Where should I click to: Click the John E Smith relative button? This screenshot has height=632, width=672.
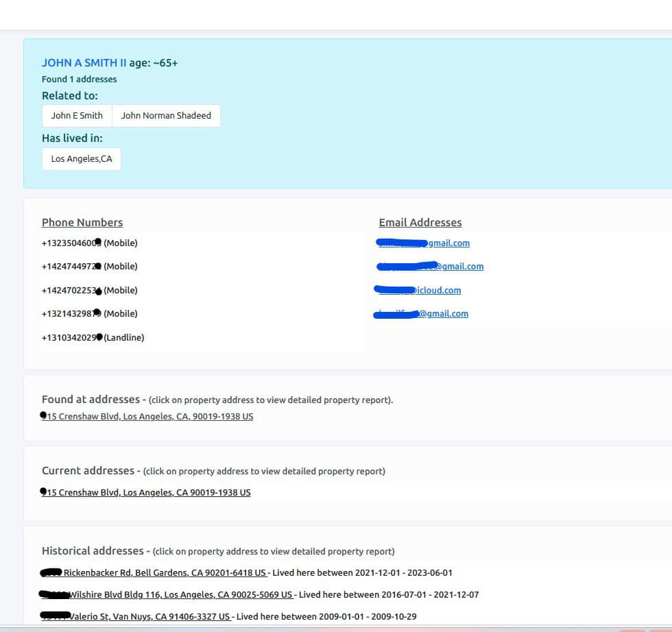coord(77,116)
